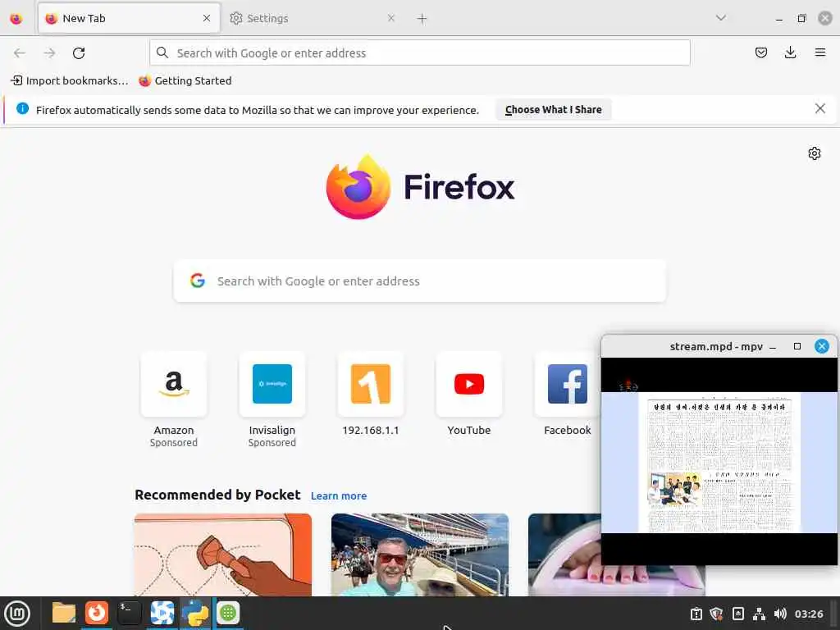This screenshot has height=630, width=840.
Task: Close the stream.mpd mpv window
Action: tap(822, 346)
